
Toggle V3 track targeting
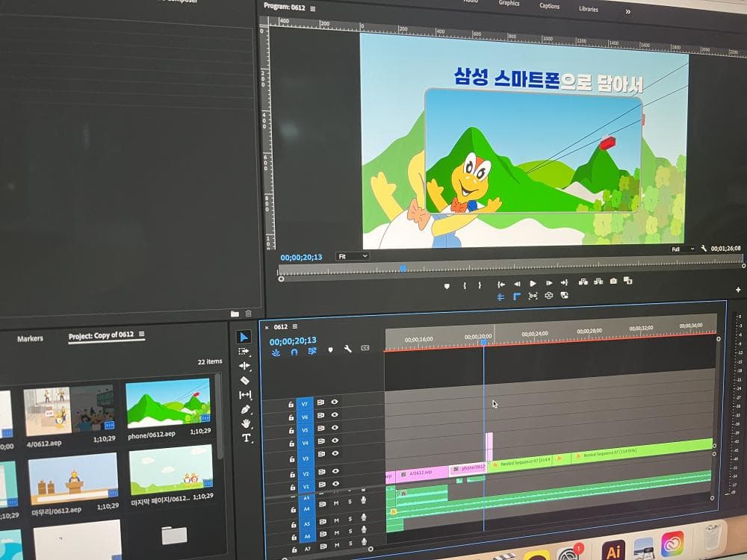(306, 458)
